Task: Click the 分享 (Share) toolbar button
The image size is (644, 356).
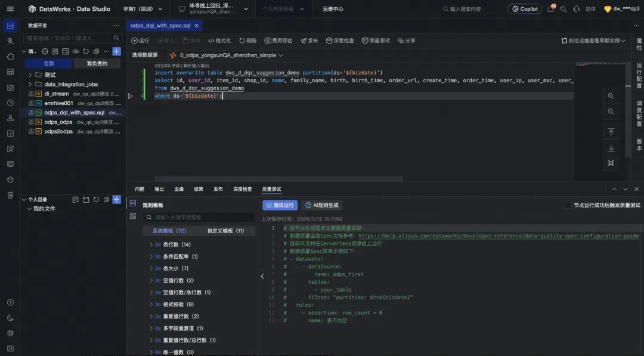Action: pyautogui.click(x=406, y=41)
